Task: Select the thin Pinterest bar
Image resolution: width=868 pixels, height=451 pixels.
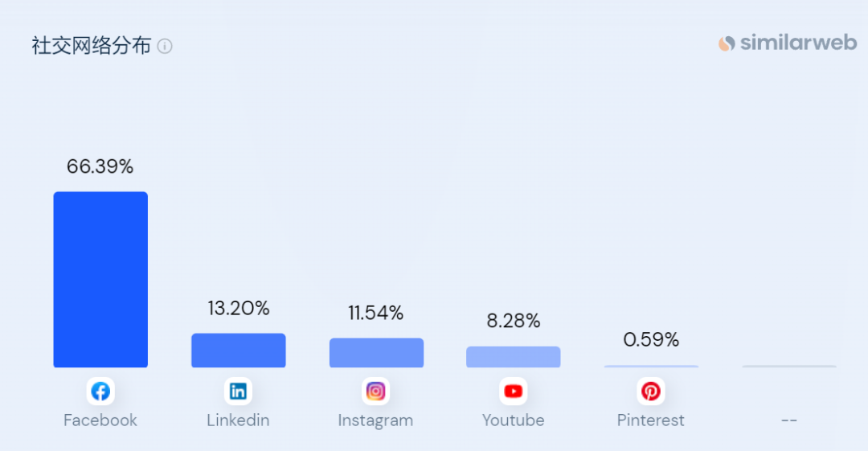Action: (651, 367)
